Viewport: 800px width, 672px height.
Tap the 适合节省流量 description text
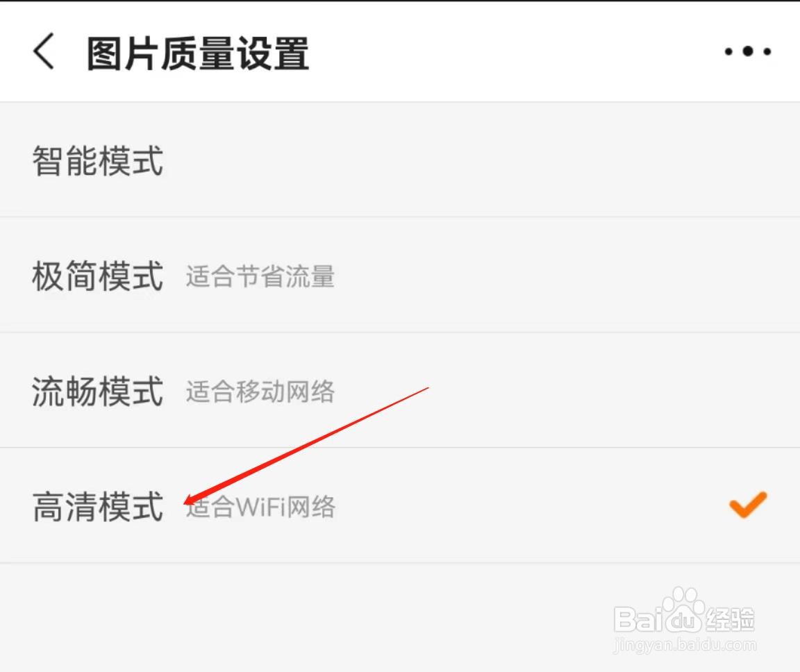coord(260,276)
